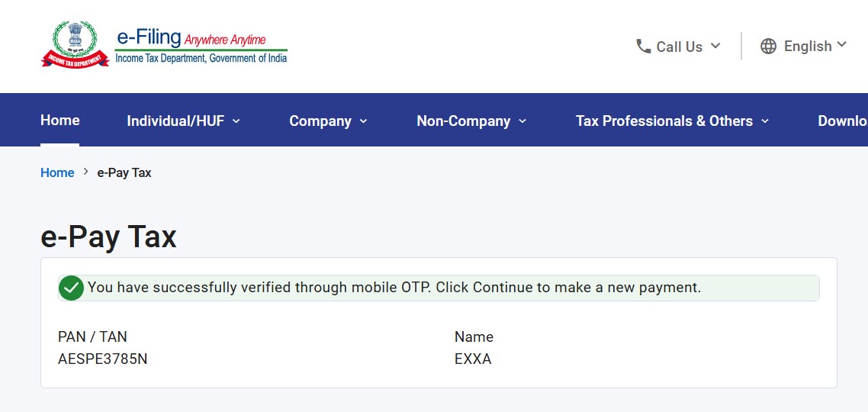The image size is (868, 412).
Task: Expand the Individual/HUF chevron arrow
Action: pos(236,121)
